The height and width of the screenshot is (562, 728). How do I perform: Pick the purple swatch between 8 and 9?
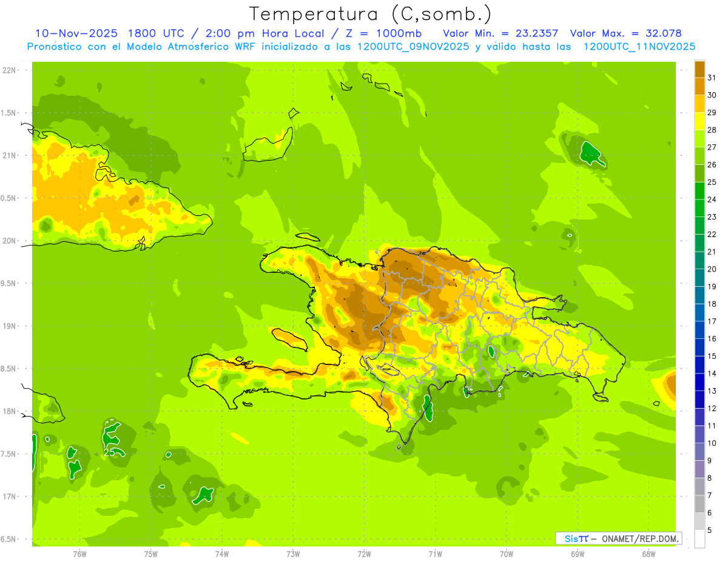point(699,469)
